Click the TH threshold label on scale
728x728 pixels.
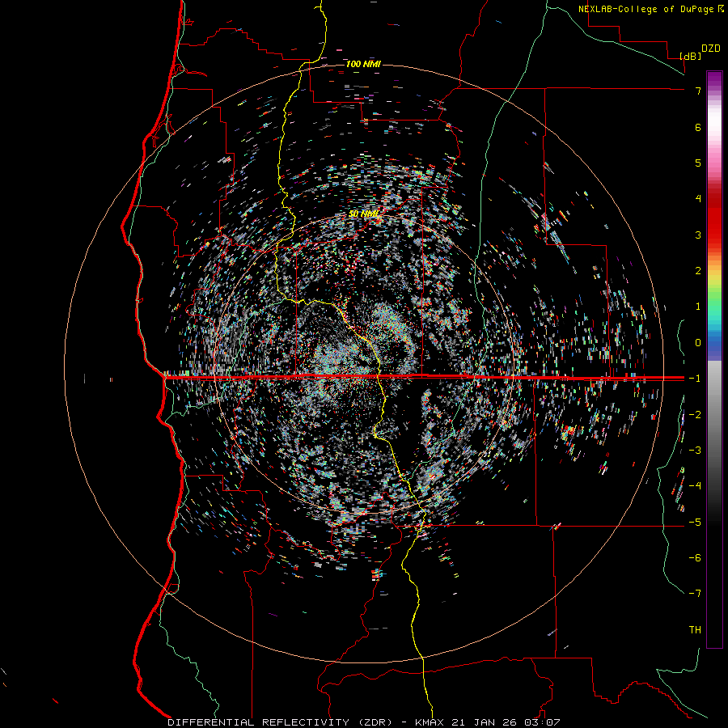click(x=695, y=630)
